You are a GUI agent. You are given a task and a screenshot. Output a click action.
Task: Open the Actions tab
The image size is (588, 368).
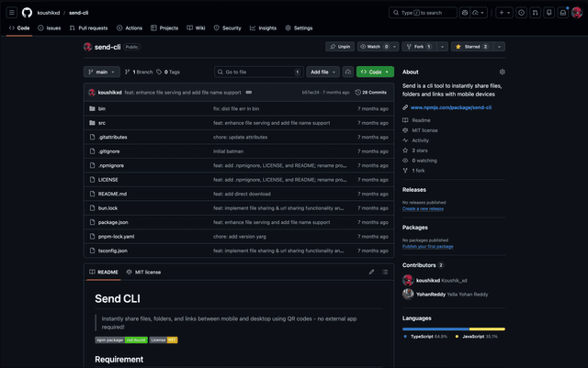tap(130, 28)
